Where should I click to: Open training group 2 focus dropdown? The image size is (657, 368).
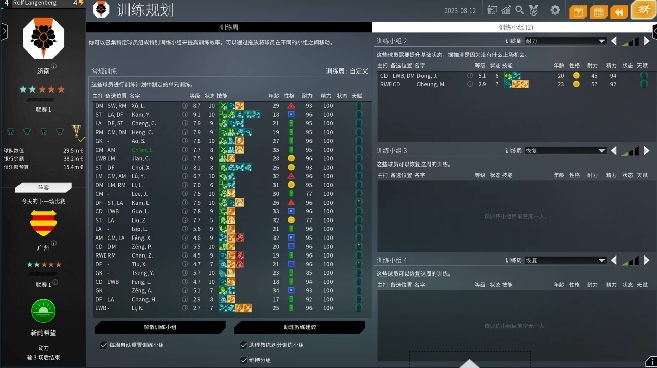tap(565, 41)
